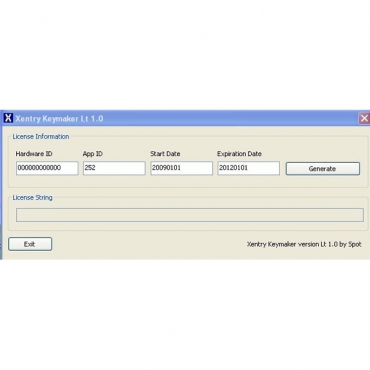This screenshot has height=370, width=370.
Task: Click the 'License Information' group title
Action: point(41,136)
